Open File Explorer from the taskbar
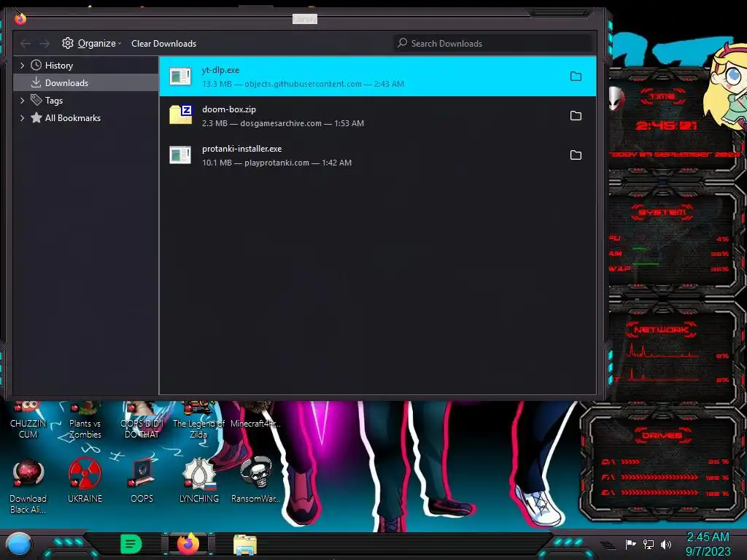The height and width of the screenshot is (560, 747). (x=245, y=545)
